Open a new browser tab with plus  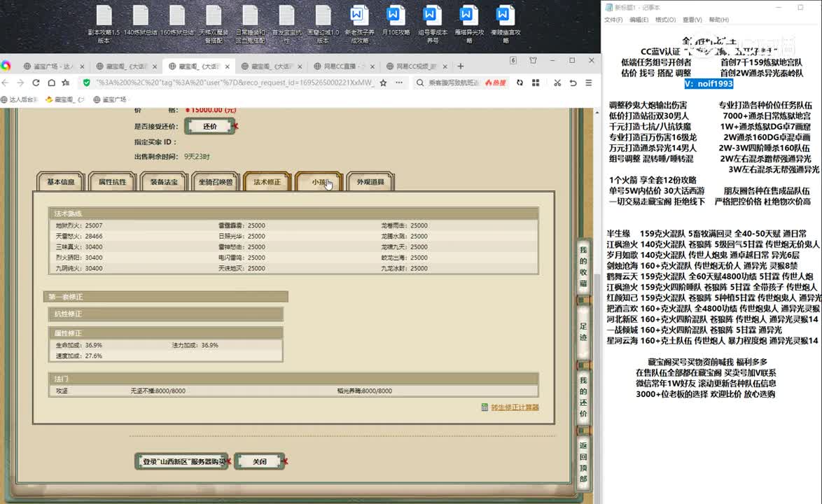pyautogui.click(x=460, y=66)
